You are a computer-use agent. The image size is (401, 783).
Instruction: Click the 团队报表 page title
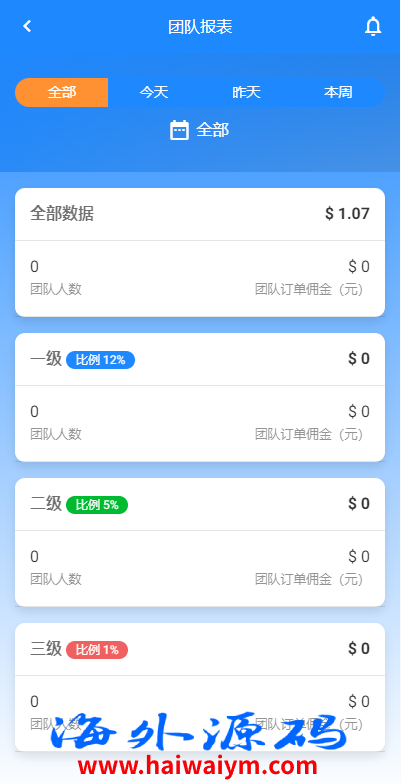pyautogui.click(x=200, y=26)
